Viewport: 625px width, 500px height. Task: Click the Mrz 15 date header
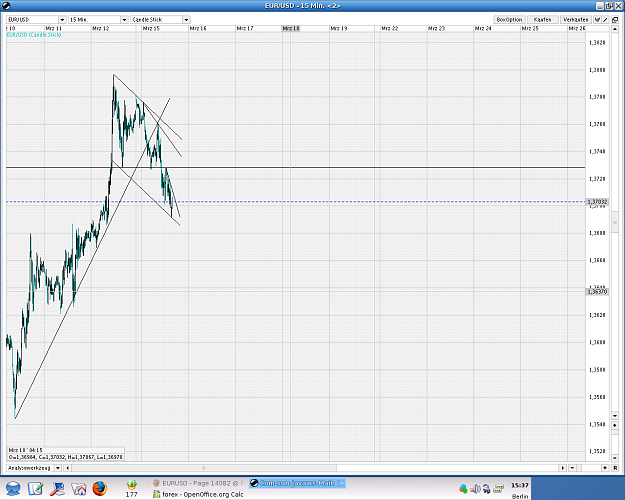[151, 28]
